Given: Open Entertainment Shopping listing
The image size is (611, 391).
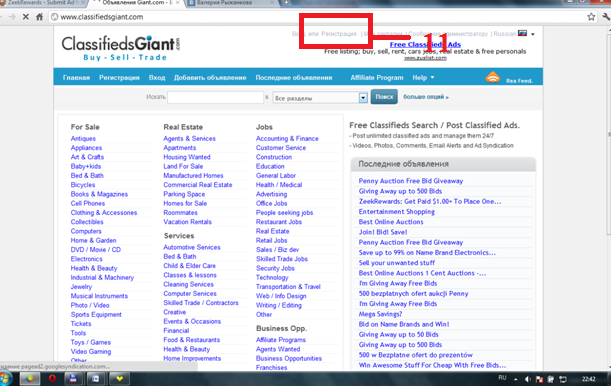Looking at the screenshot, I should [x=397, y=212].
